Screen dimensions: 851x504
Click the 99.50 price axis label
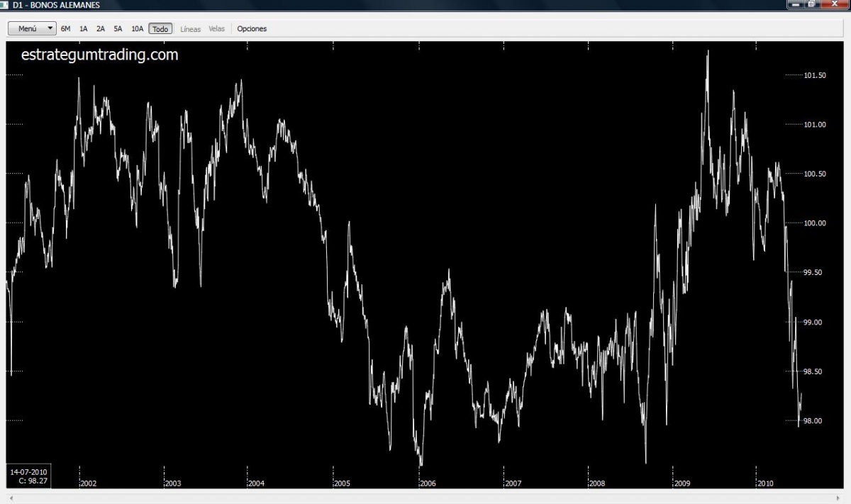pos(815,273)
